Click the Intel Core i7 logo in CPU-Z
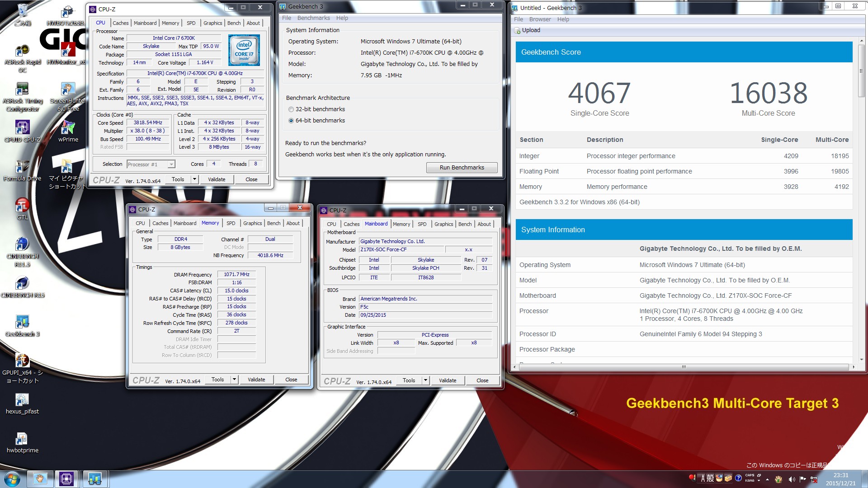This screenshot has width=868, height=488. pos(244,50)
